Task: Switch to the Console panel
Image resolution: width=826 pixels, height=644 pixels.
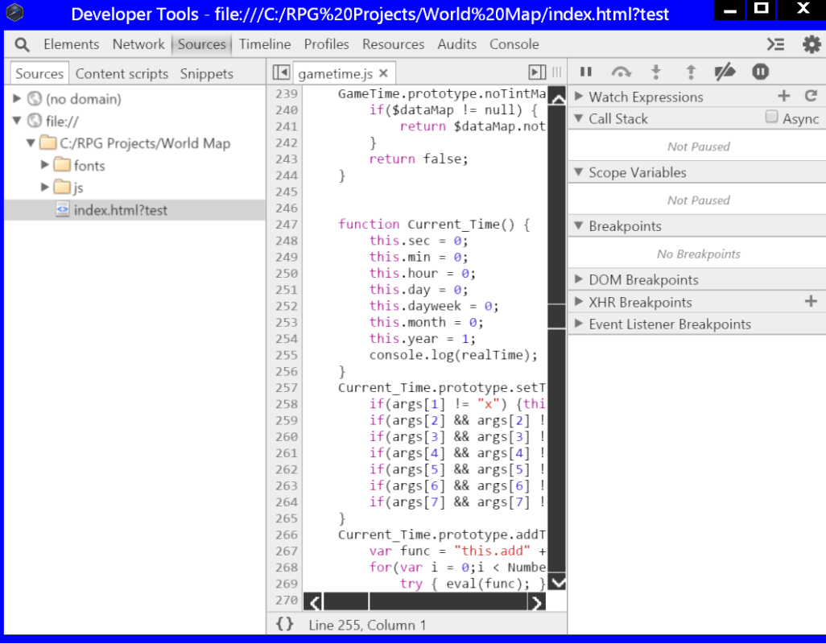Action: coord(514,44)
